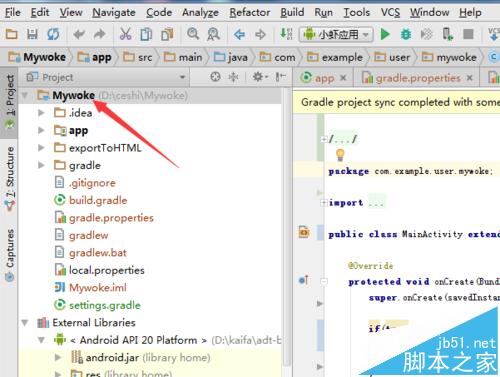Click the Hide Project panel icon
The height and width of the screenshot is (377, 500).
[280, 77]
